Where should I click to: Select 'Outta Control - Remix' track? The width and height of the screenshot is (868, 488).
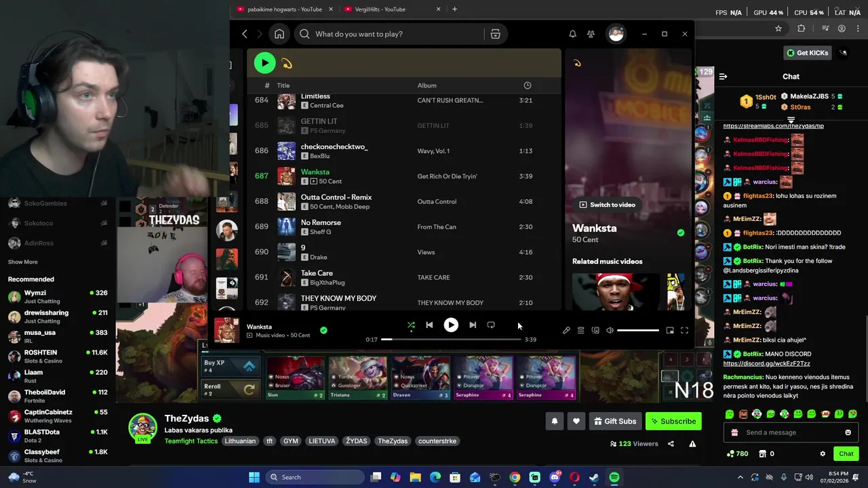tap(403, 201)
